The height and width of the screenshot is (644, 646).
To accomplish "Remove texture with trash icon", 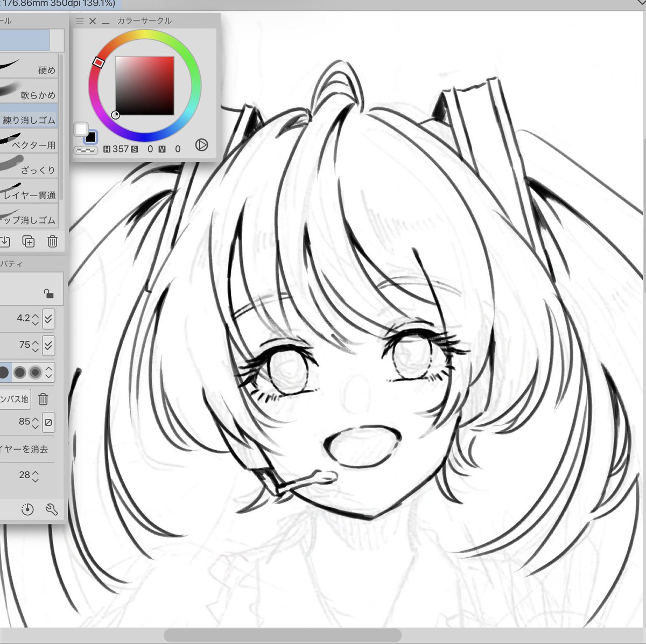I will (x=44, y=399).
